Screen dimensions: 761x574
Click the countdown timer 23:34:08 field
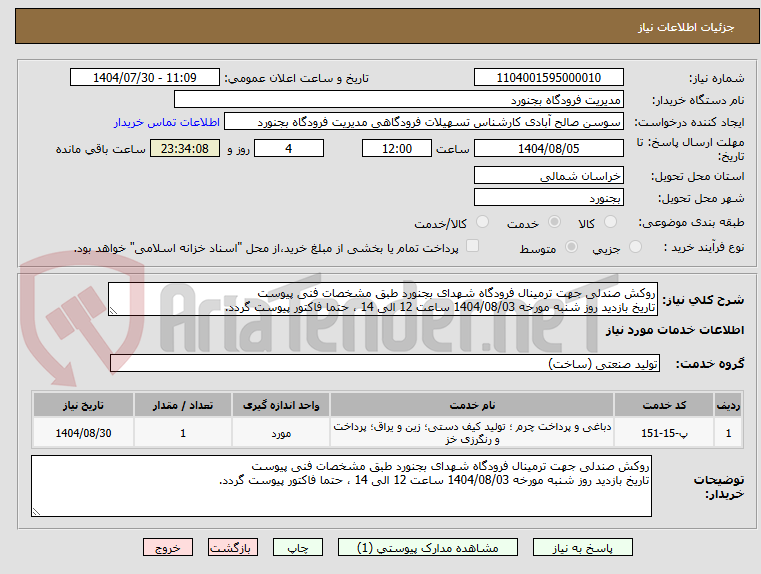185,148
